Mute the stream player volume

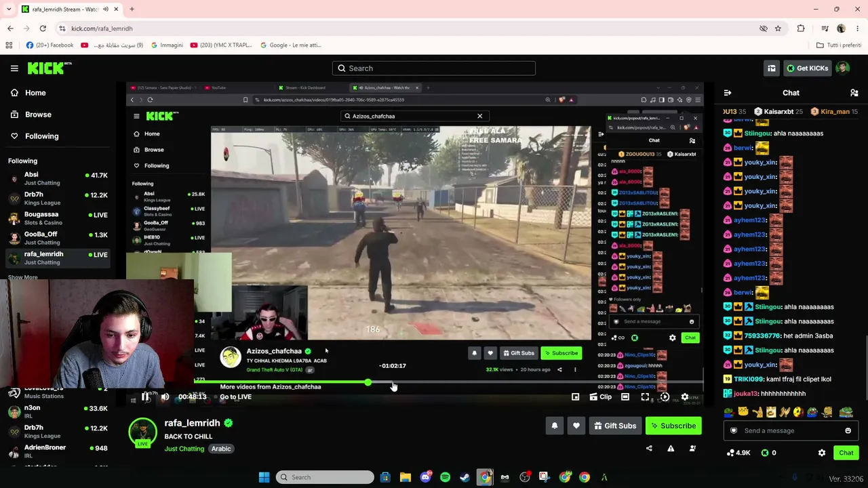tap(165, 397)
